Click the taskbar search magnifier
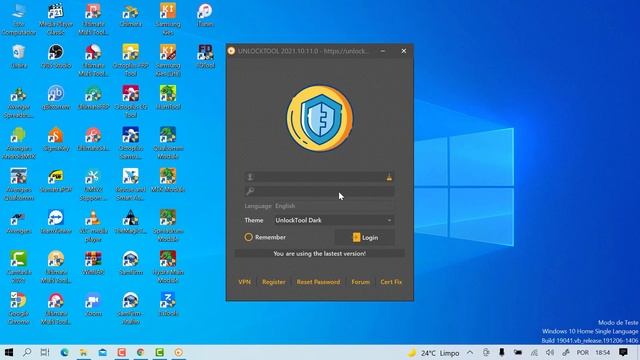Image resolution: width=640 pixels, height=360 pixels. click(x=27, y=352)
